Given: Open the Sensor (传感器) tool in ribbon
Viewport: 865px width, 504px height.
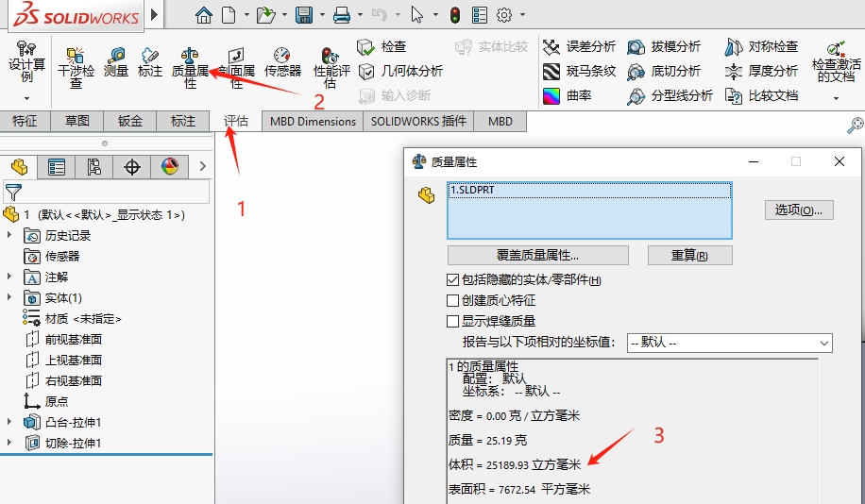Looking at the screenshot, I should click(x=282, y=62).
